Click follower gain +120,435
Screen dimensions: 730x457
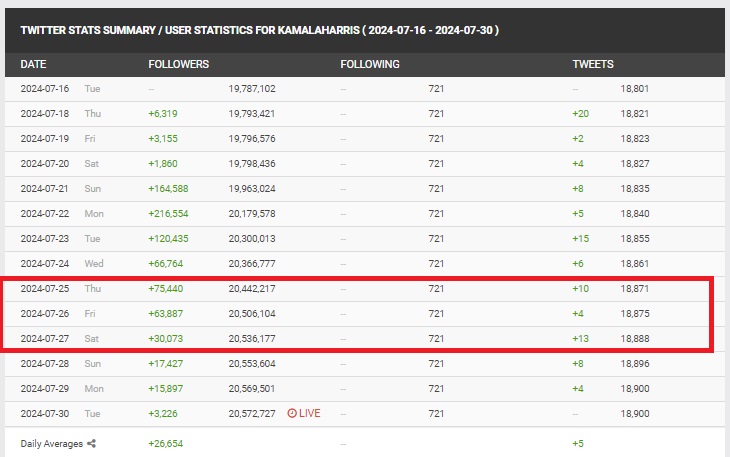coord(168,239)
